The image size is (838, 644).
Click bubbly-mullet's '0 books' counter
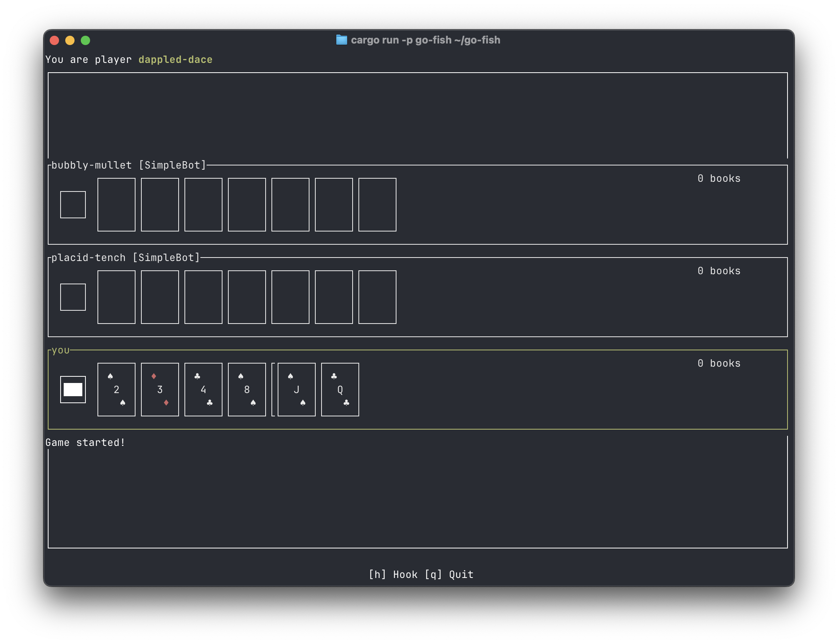(719, 178)
